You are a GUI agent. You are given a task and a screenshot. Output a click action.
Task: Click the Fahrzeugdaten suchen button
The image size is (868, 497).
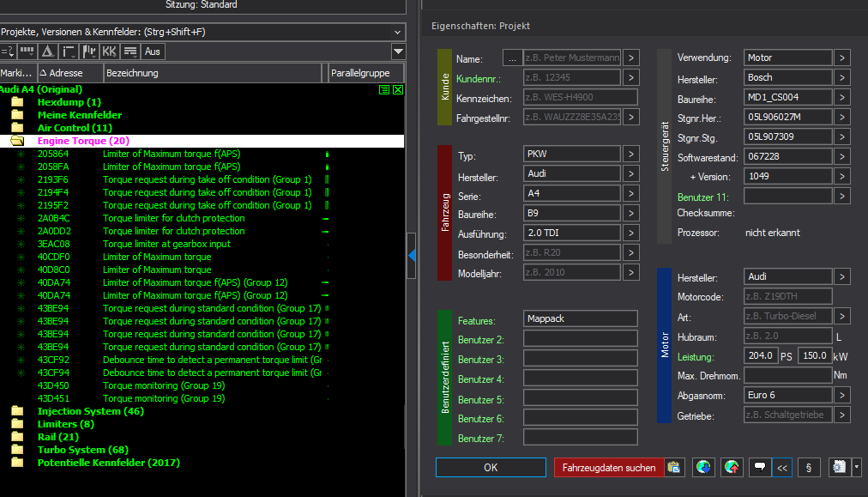click(609, 468)
